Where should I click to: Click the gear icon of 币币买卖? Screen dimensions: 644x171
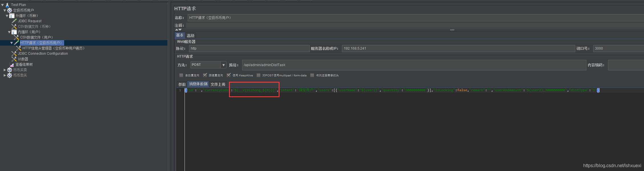click(x=10, y=70)
